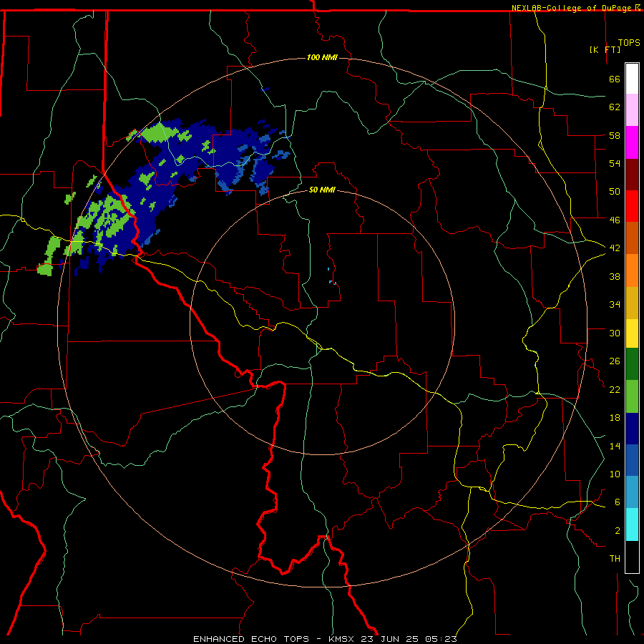Pick the bright orange legend swatch

632,270
